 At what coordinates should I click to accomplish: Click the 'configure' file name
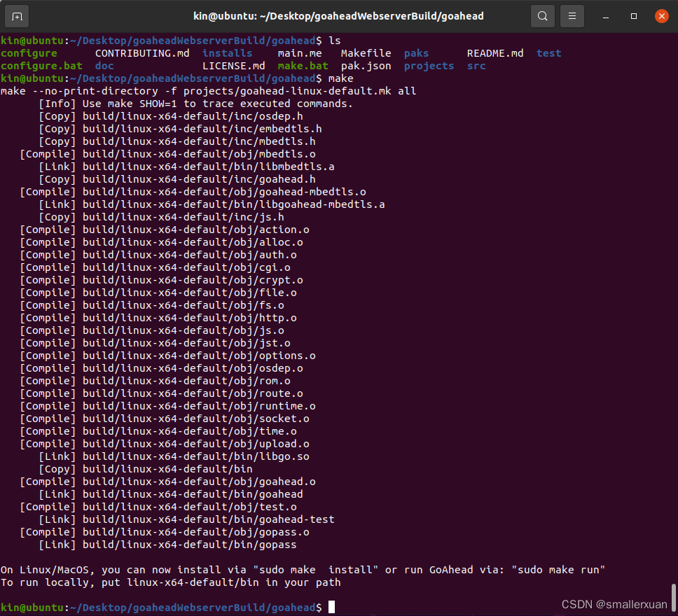click(x=29, y=53)
